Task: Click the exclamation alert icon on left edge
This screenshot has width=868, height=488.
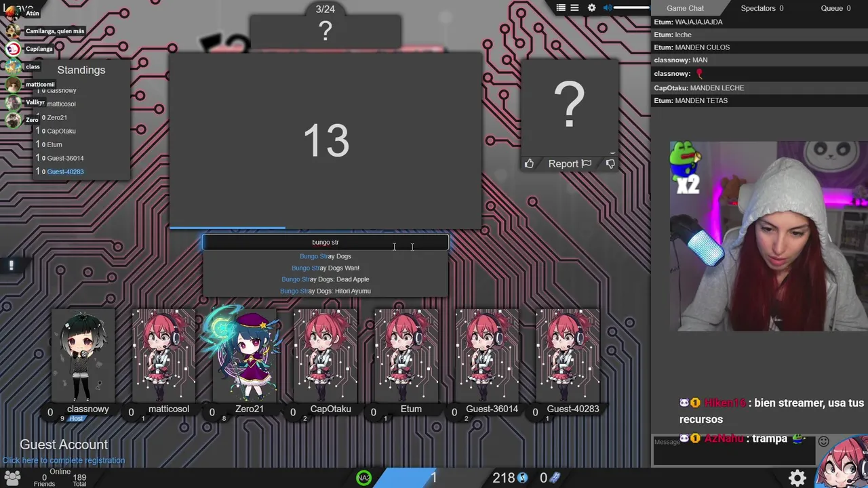Action: (x=11, y=266)
